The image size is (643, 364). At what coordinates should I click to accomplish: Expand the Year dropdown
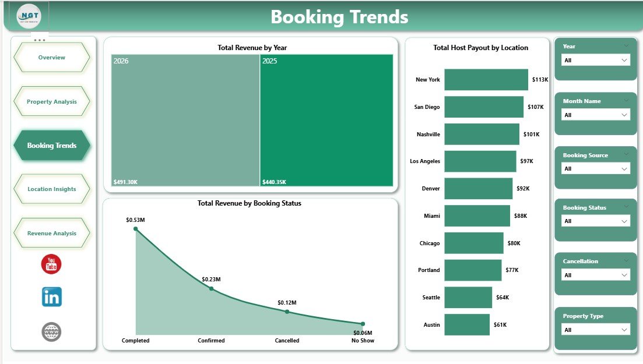click(596, 60)
